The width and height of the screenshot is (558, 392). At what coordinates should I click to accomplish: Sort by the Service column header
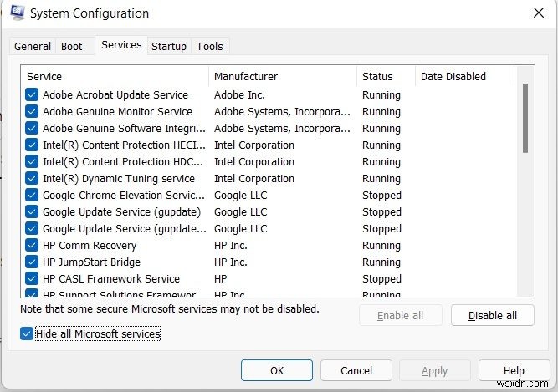115,76
